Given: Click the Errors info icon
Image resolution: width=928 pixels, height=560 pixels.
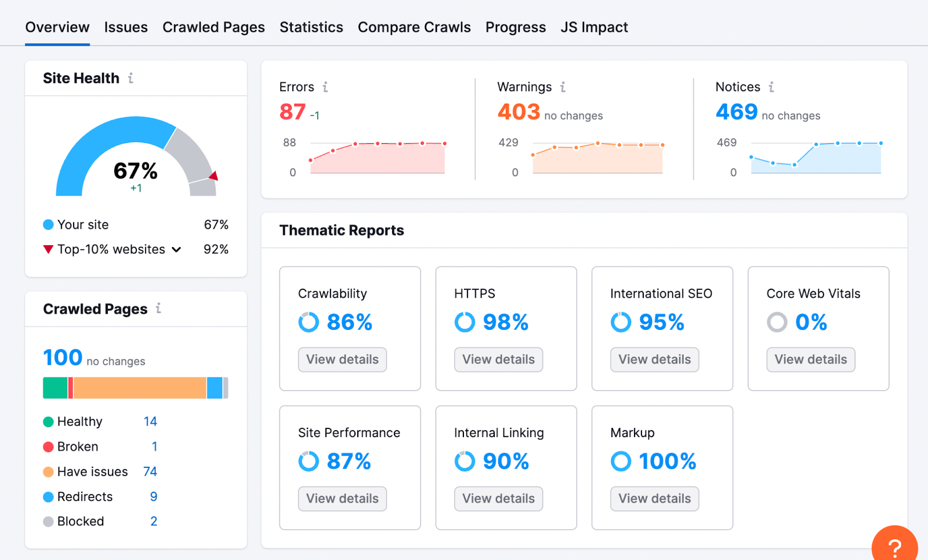Looking at the screenshot, I should click(x=325, y=87).
